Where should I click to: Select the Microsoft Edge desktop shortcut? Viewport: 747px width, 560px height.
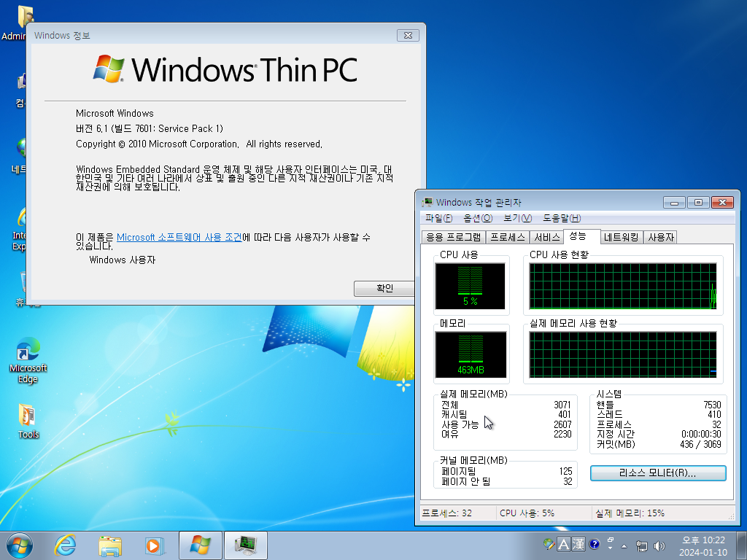point(28,360)
